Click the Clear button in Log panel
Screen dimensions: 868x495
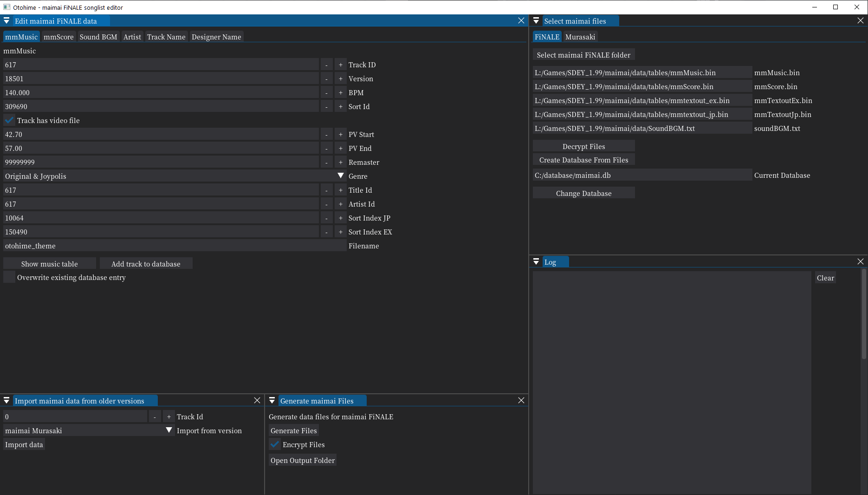tap(825, 278)
